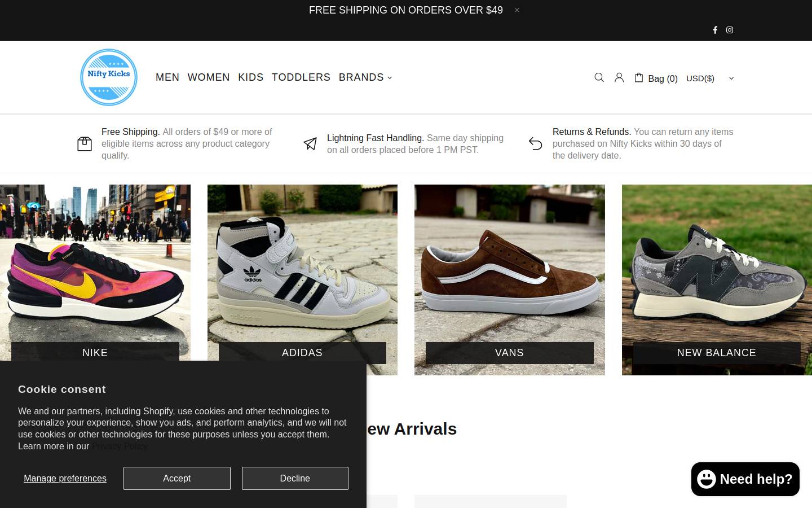Open the Instagram social link icon
Image resolution: width=812 pixels, height=508 pixels.
[730, 30]
